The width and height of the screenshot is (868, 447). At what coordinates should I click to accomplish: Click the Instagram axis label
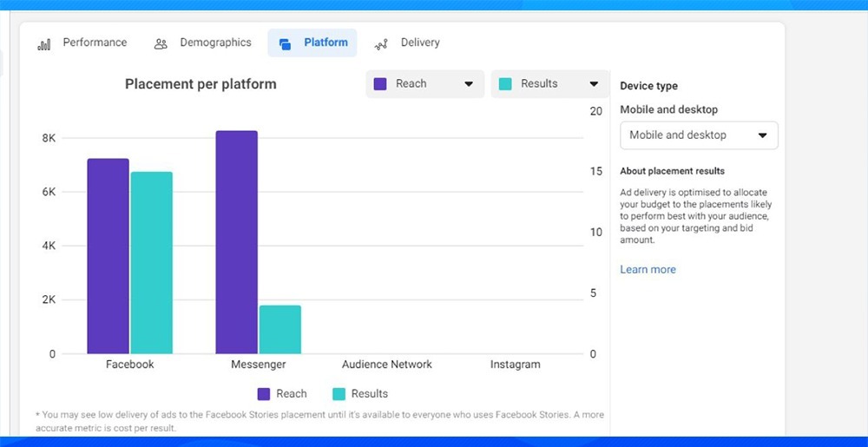point(515,365)
